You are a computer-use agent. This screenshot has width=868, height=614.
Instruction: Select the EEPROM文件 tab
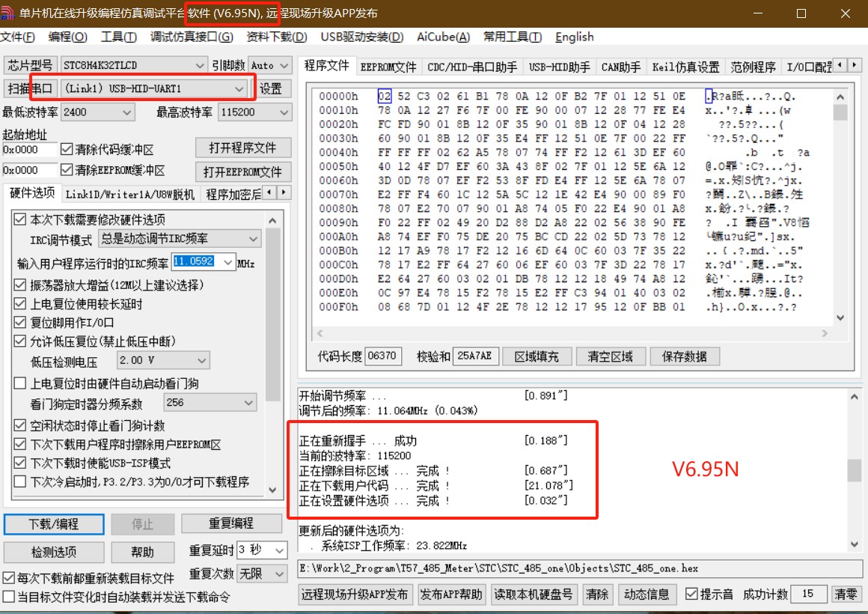388,67
